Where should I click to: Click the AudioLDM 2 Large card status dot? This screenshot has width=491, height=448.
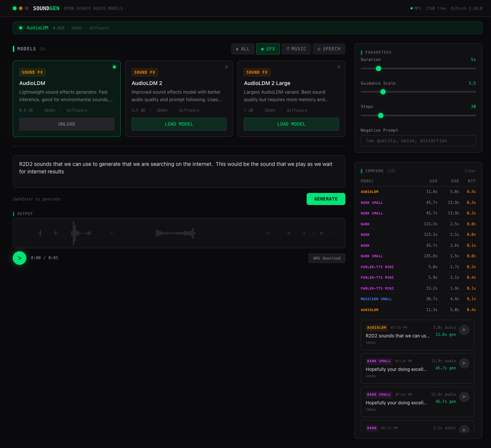(x=339, y=67)
